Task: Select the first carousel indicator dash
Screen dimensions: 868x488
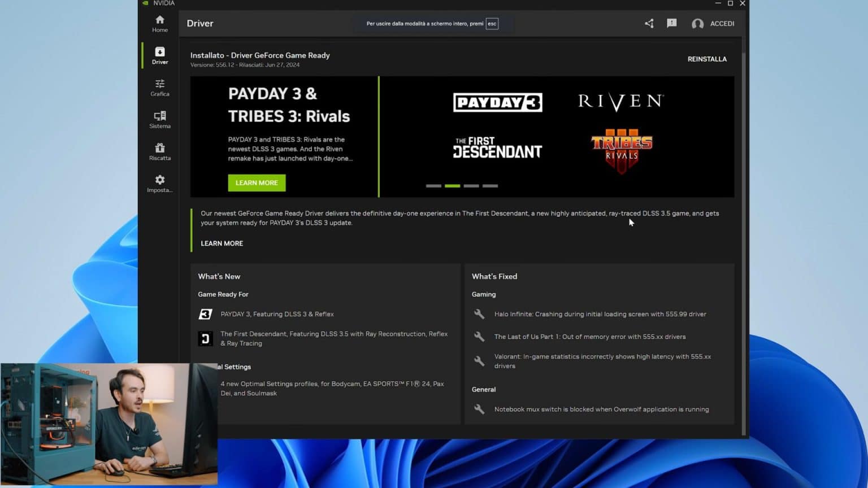Action: [x=433, y=186]
